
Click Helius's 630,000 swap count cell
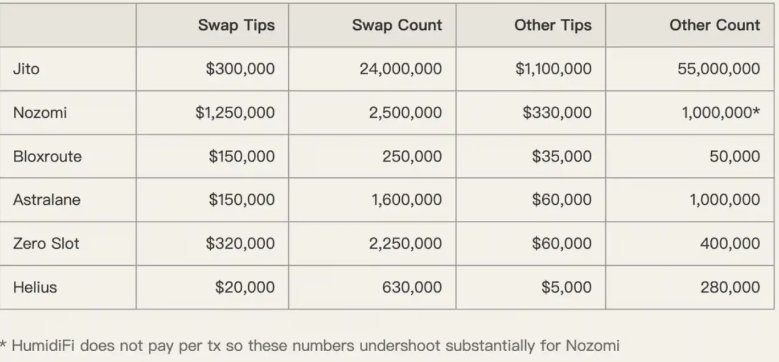coord(412,288)
